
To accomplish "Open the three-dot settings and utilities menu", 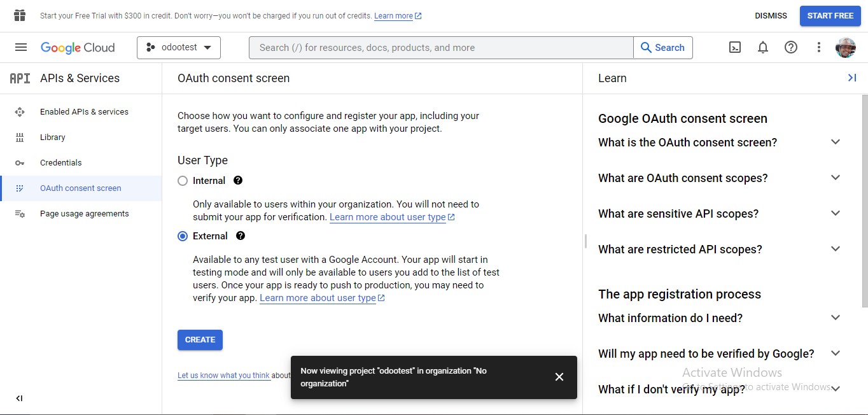I will pos(819,47).
